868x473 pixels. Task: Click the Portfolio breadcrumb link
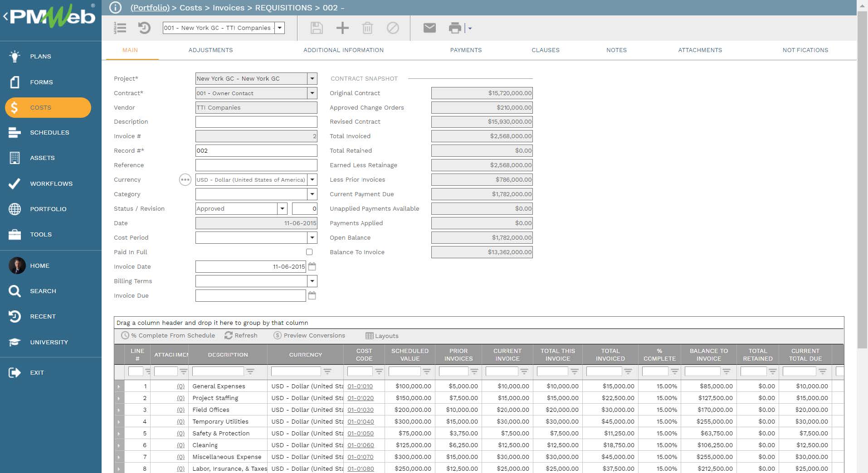pos(150,8)
